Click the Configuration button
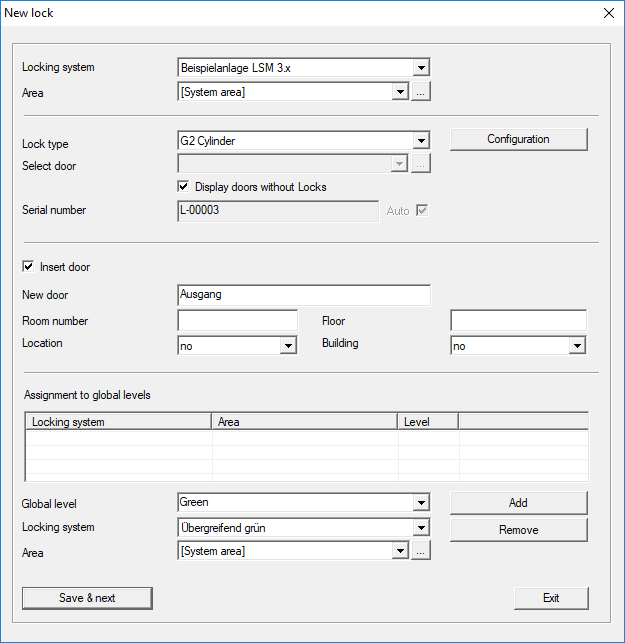This screenshot has width=625, height=643. (x=518, y=140)
